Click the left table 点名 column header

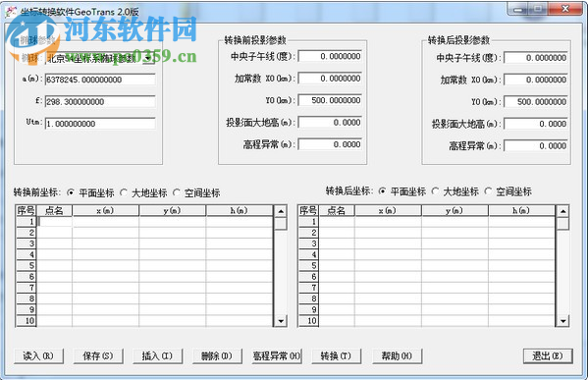click(54, 211)
